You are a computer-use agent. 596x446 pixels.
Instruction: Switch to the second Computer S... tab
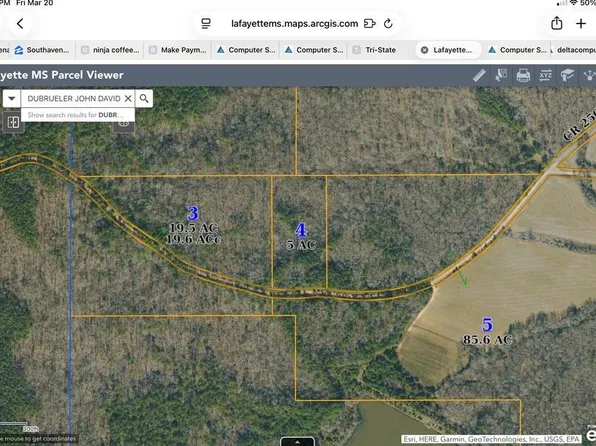tap(314, 50)
